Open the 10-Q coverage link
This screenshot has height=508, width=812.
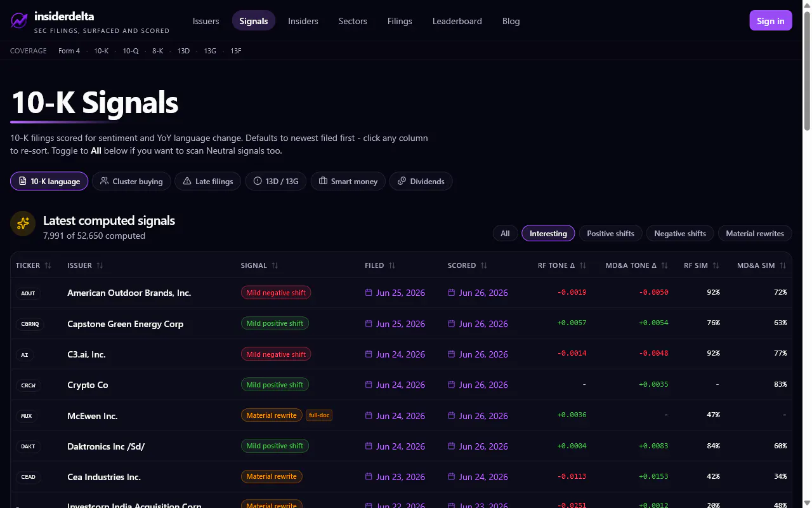coord(131,51)
